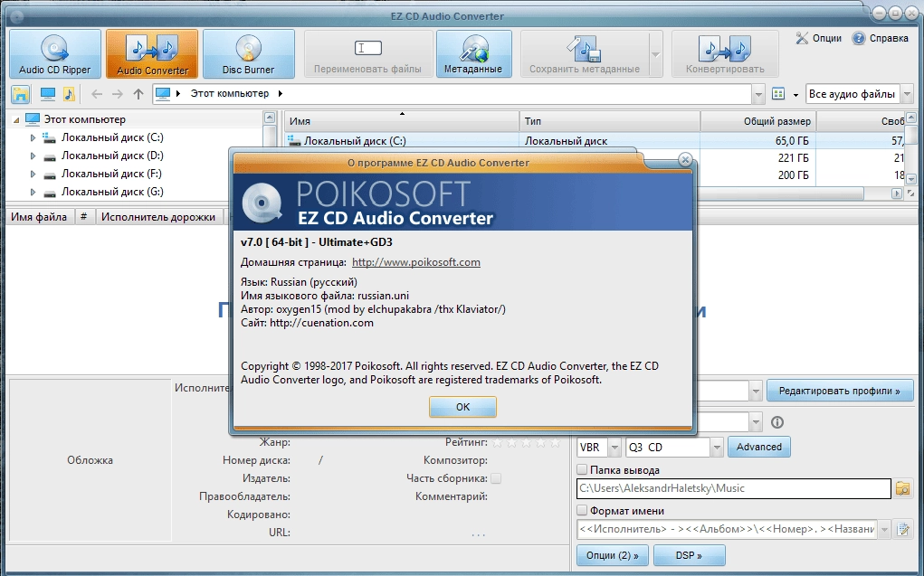Toggle the Часть сборника checkbox
The width and height of the screenshot is (924, 576).
(496, 478)
